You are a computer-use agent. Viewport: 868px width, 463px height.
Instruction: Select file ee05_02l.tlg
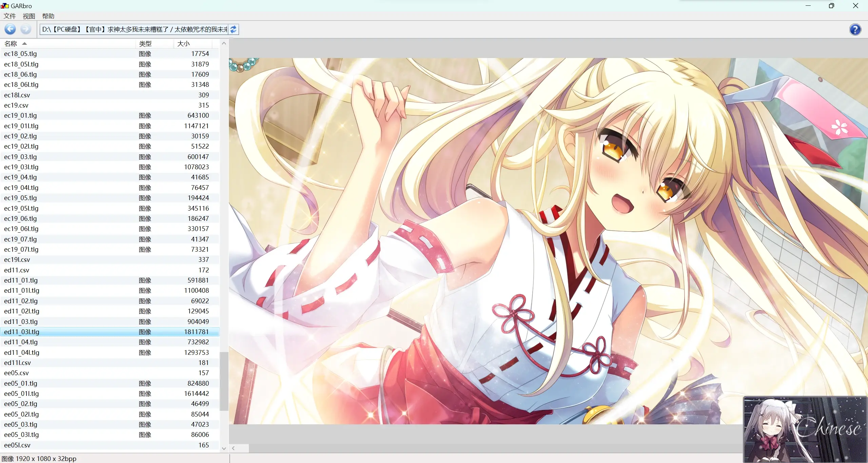tap(110, 414)
